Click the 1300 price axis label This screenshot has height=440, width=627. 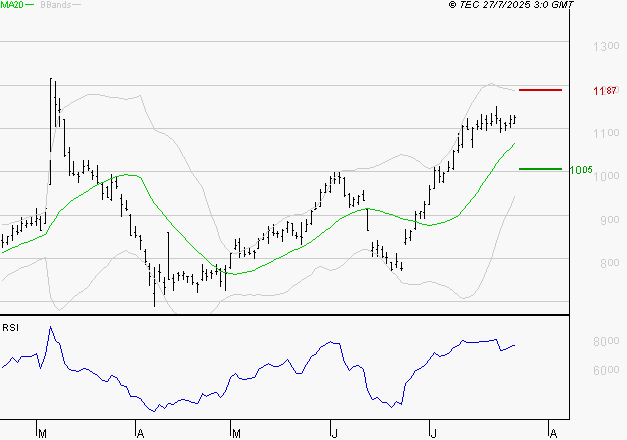(606, 46)
